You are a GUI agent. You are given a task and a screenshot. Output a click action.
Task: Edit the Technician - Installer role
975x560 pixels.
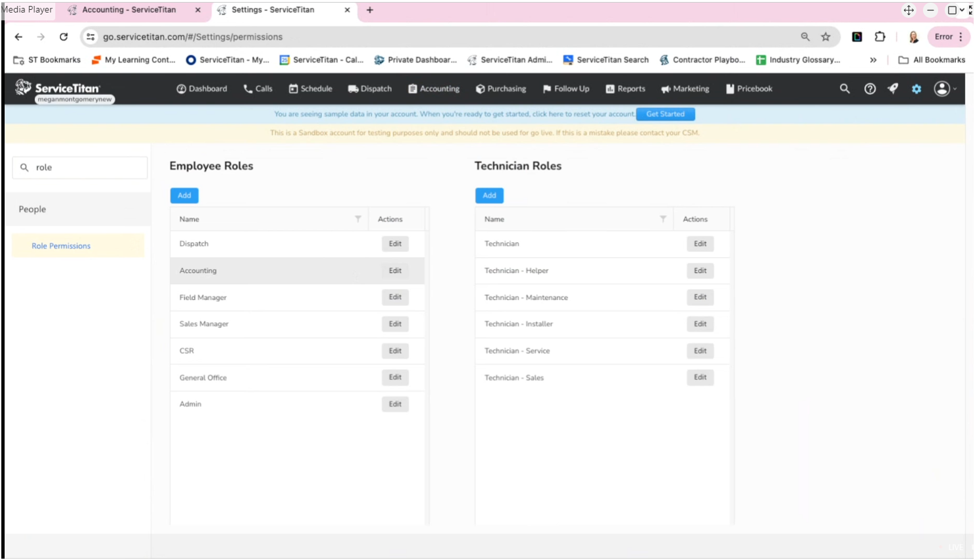[700, 324]
